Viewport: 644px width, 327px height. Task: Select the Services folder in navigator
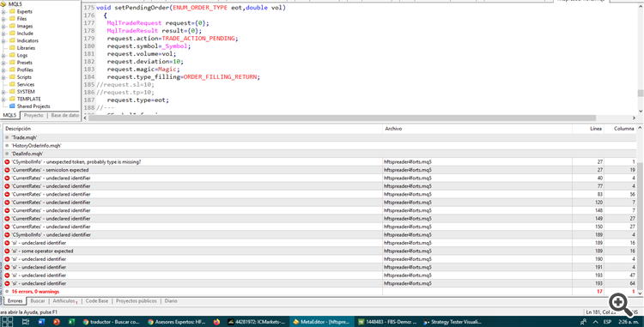click(26, 84)
